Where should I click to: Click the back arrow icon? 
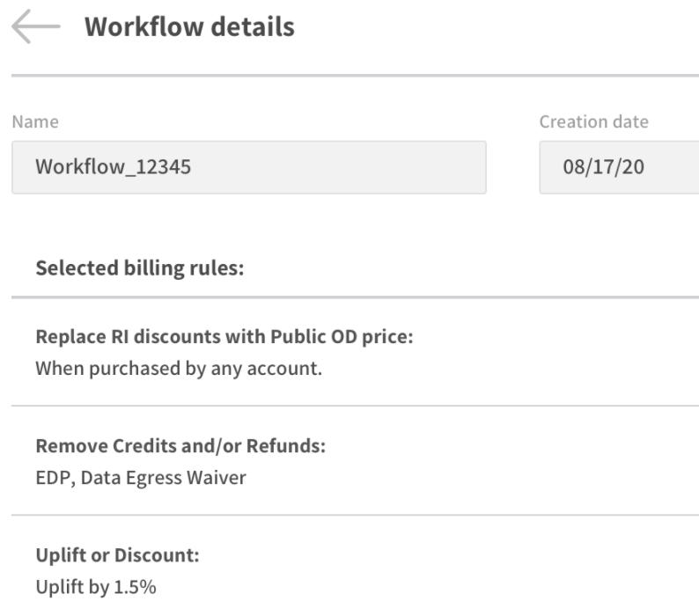pyautogui.click(x=35, y=28)
